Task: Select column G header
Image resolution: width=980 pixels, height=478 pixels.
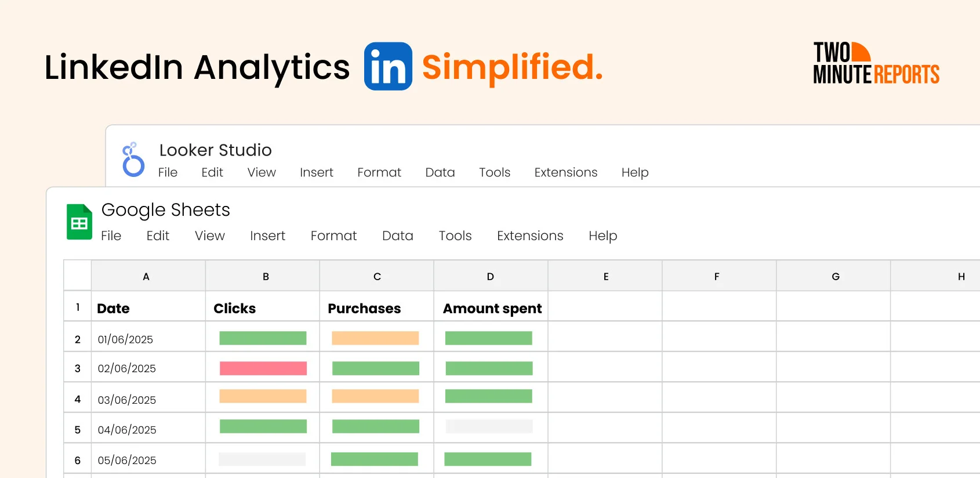Action: 833,276
